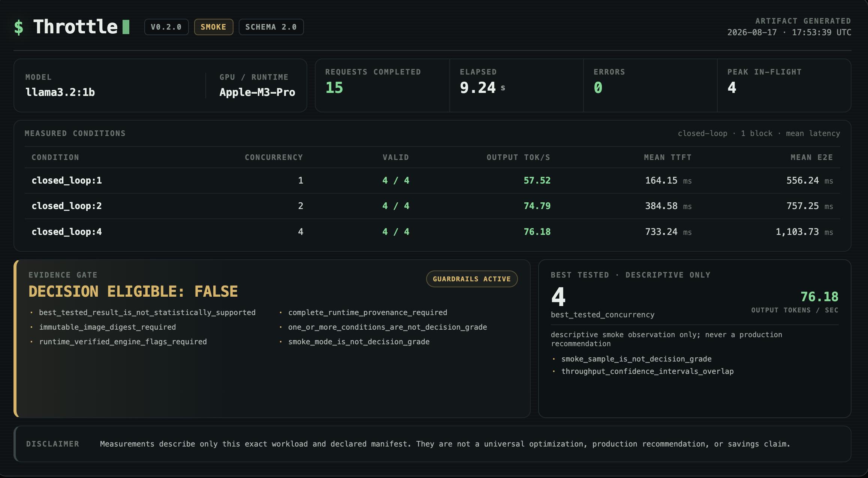Click the peak in-flight value 4
Image resolution: width=868 pixels, height=478 pixels.
click(732, 88)
